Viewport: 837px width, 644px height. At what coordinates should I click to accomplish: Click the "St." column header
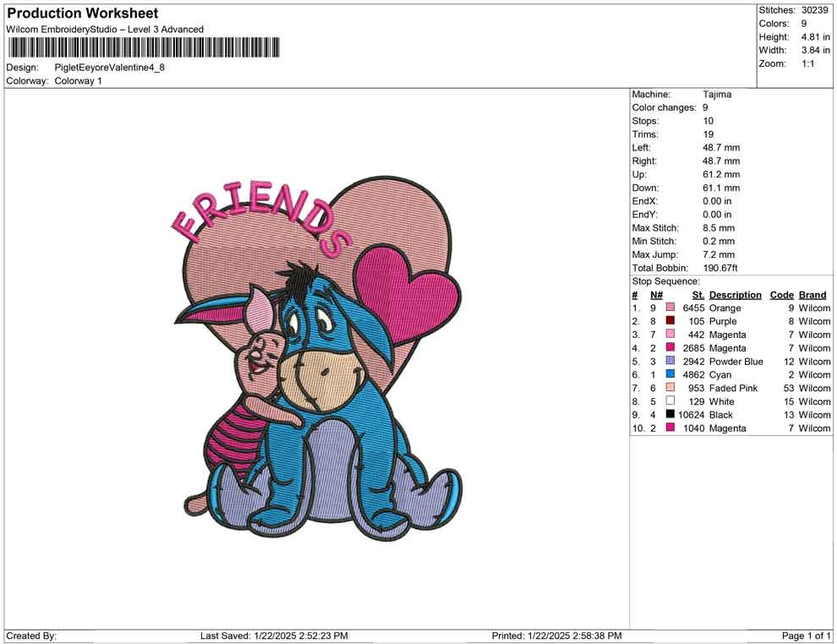coord(698,294)
